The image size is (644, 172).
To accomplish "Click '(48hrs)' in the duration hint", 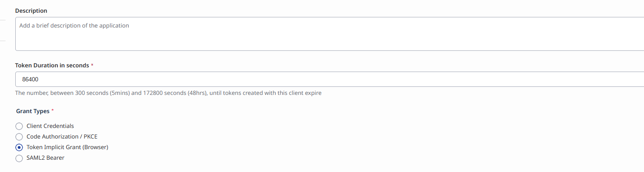I will (198, 93).
